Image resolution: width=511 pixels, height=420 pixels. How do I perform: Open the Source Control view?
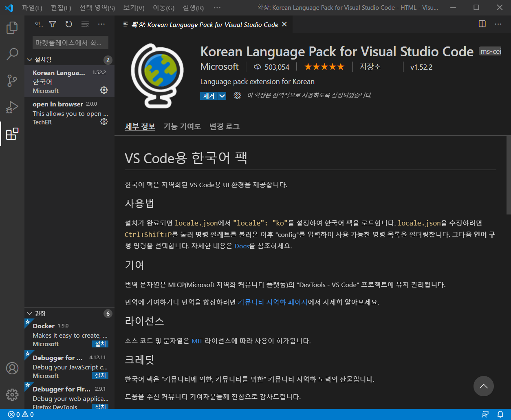[12, 81]
